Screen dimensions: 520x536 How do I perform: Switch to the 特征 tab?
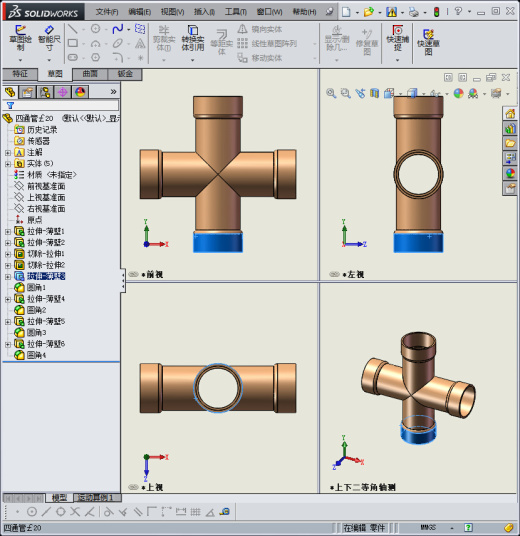[20, 74]
